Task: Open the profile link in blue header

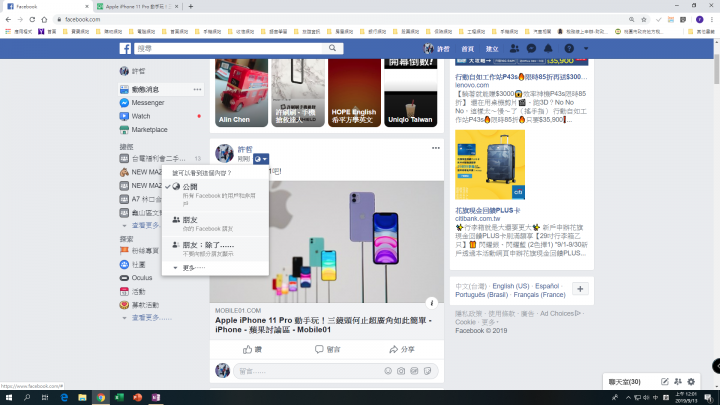Action: click(x=437, y=48)
